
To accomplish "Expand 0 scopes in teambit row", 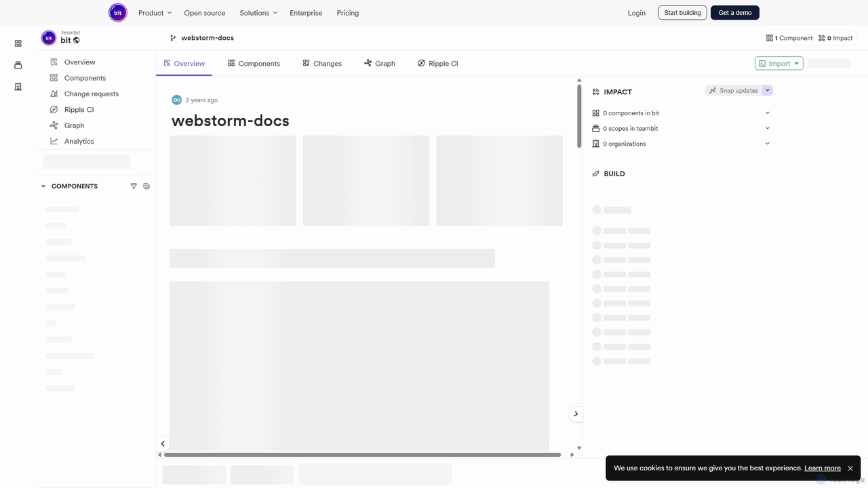I will tap(768, 128).
